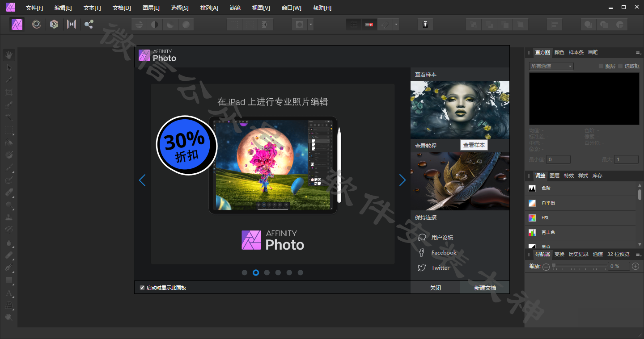Click the navigator zoom in plus button
Image resolution: width=644 pixels, height=339 pixels.
click(636, 266)
